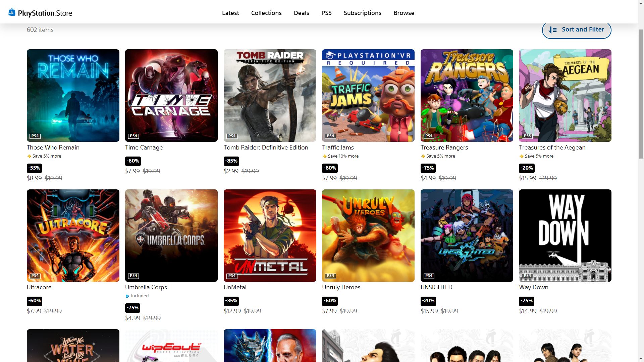Switch to the Collections tab

point(266,13)
